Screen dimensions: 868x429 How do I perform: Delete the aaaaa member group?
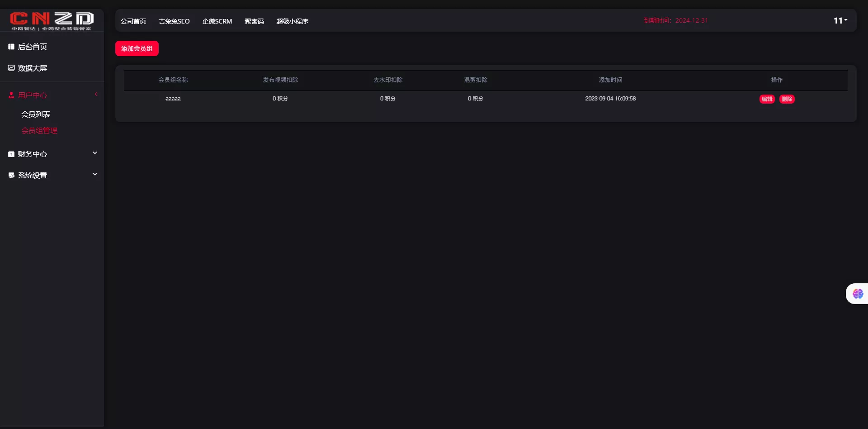pyautogui.click(x=787, y=99)
